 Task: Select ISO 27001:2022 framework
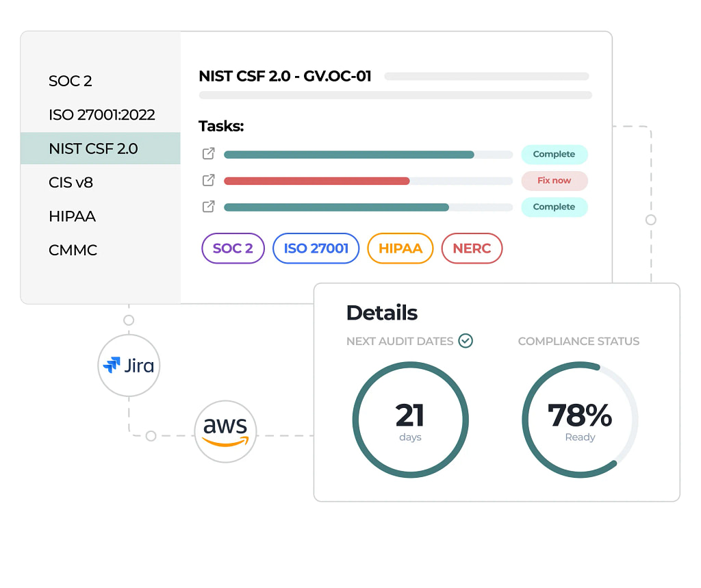[x=102, y=114]
